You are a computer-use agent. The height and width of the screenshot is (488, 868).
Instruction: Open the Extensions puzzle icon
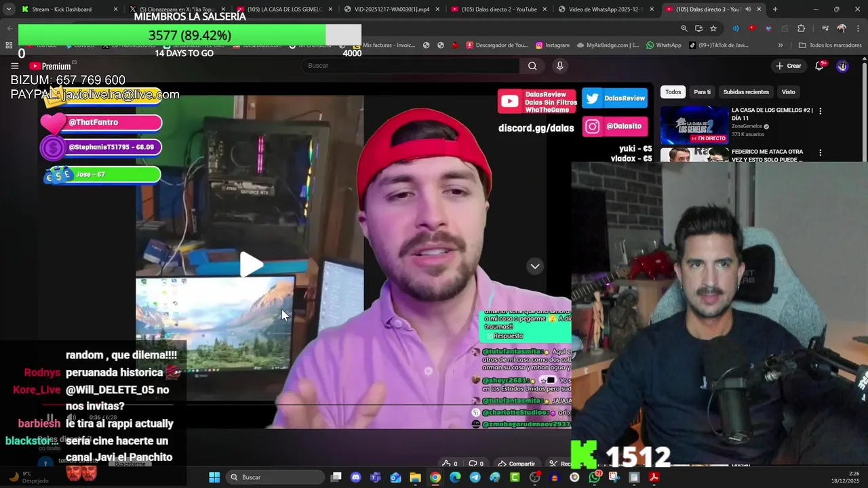802,28
